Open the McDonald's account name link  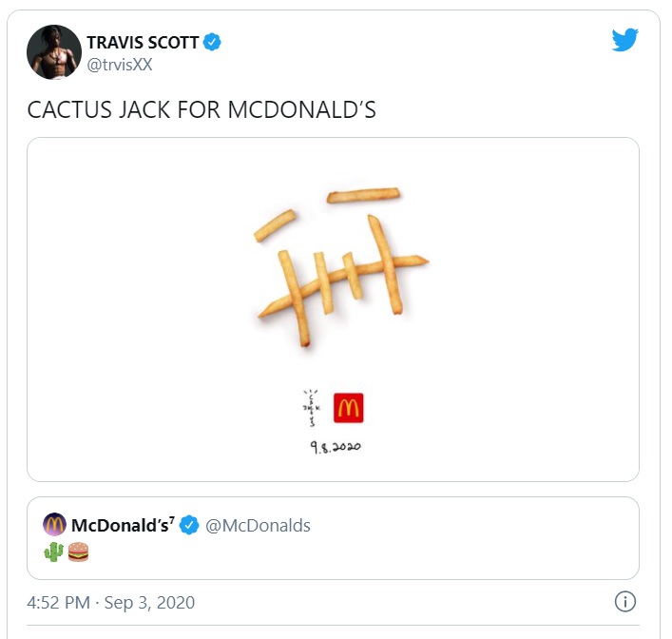(x=123, y=525)
